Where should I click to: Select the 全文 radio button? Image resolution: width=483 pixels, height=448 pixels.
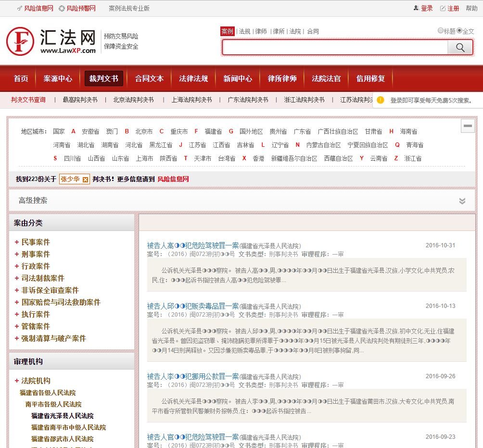click(459, 30)
